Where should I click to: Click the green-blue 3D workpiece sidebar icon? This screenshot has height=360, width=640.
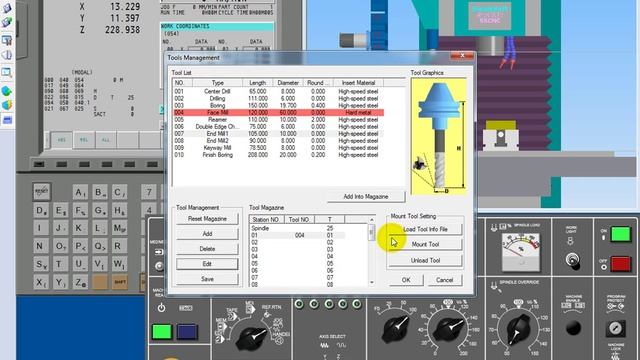click(7, 91)
